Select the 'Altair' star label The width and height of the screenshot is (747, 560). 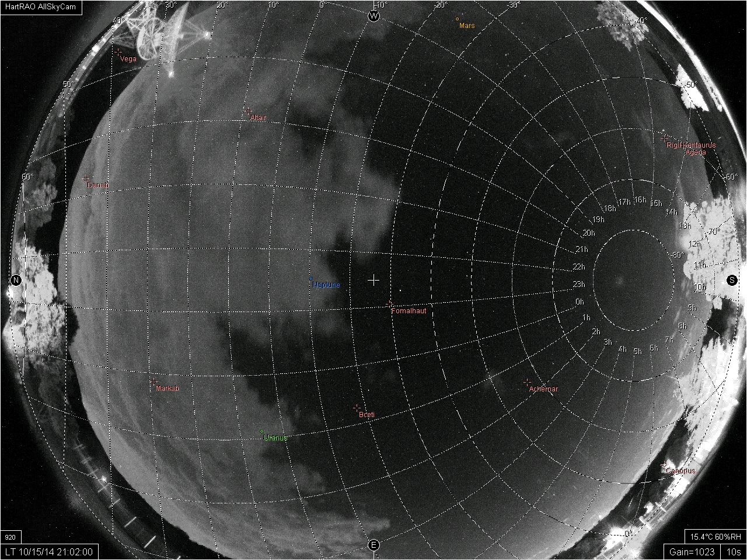click(x=258, y=118)
